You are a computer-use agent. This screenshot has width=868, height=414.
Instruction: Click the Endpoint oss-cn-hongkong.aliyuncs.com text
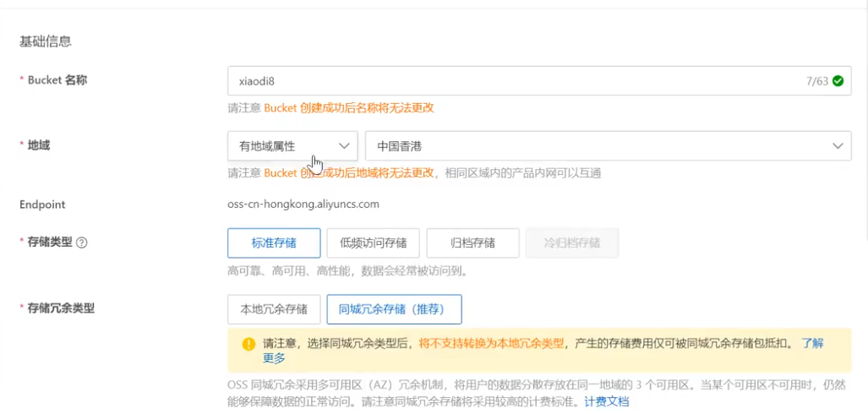pyautogui.click(x=303, y=204)
